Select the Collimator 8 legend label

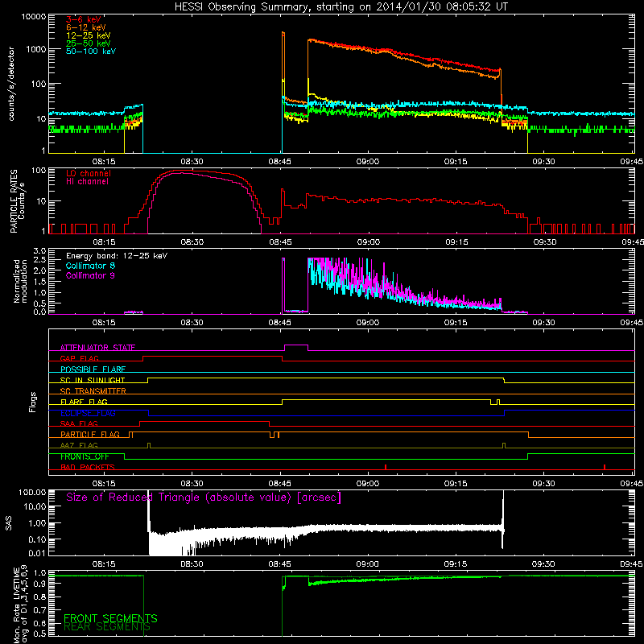click(x=90, y=266)
